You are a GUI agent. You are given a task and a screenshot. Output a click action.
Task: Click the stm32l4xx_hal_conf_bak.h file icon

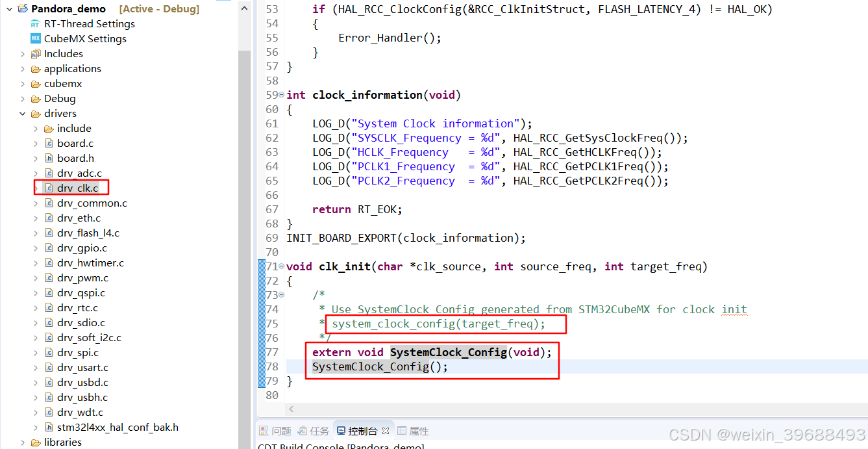click(49, 428)
